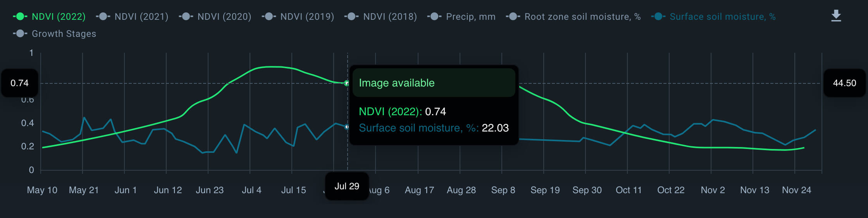Screen dimensions: 868x218
Task: Toggle the NDVI (2022) series
Action: [x=58, y=17]
